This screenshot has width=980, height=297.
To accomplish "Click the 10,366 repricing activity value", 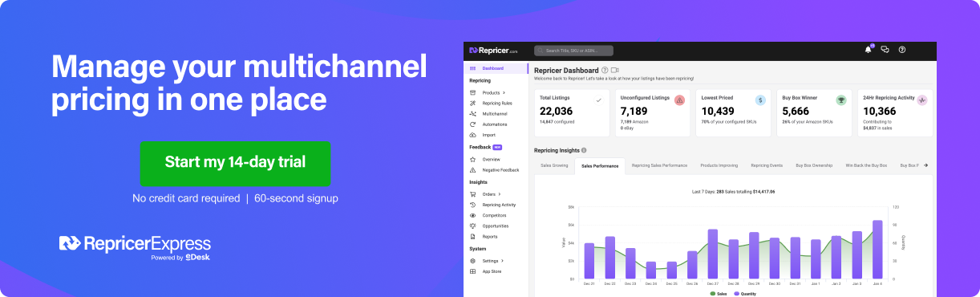I will coord(880,112).
